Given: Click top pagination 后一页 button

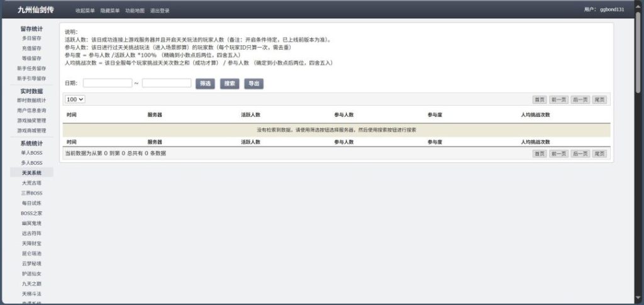Looking at the screenshot, I should pos(580,99).
